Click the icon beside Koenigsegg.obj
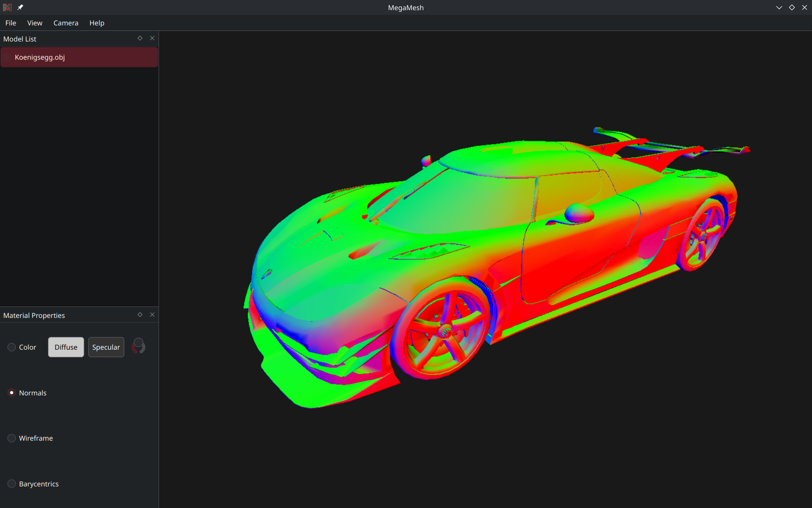The image size is (812, 508). (7, 57)
